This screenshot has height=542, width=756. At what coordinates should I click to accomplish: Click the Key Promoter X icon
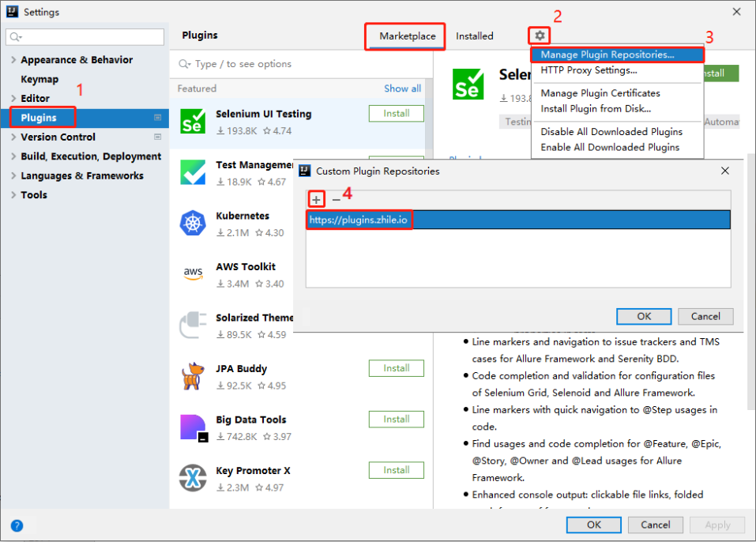pos(193,478)
